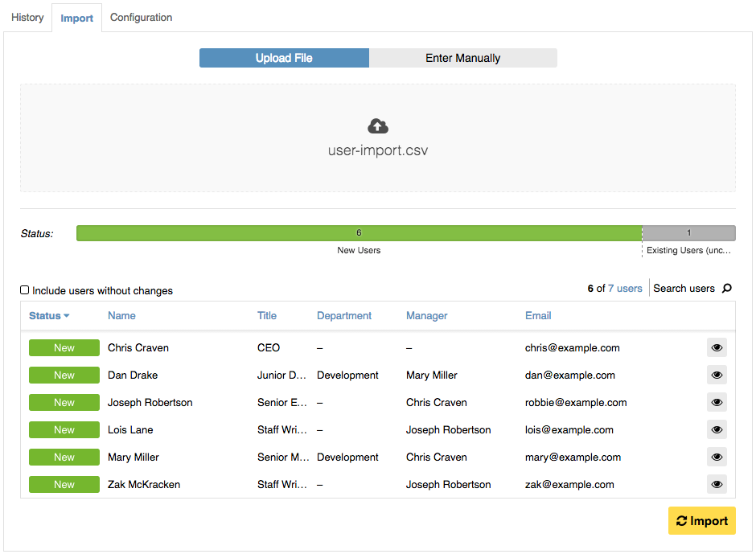
Task: Click email robbie@example.com
Action: click(x=576, y=403)
